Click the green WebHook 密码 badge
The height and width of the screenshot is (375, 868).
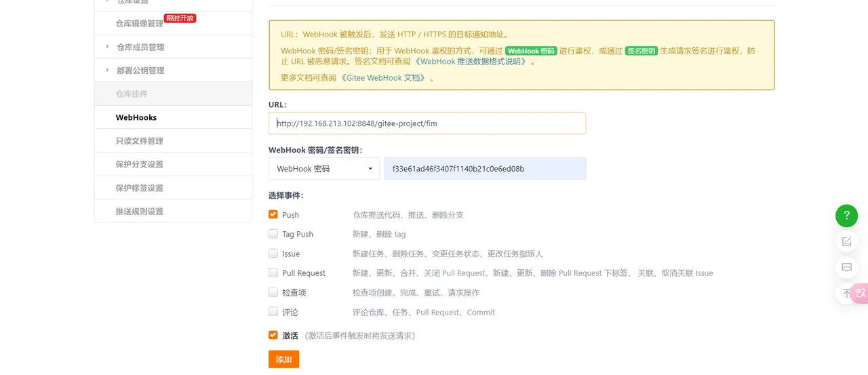pos(531,51)
